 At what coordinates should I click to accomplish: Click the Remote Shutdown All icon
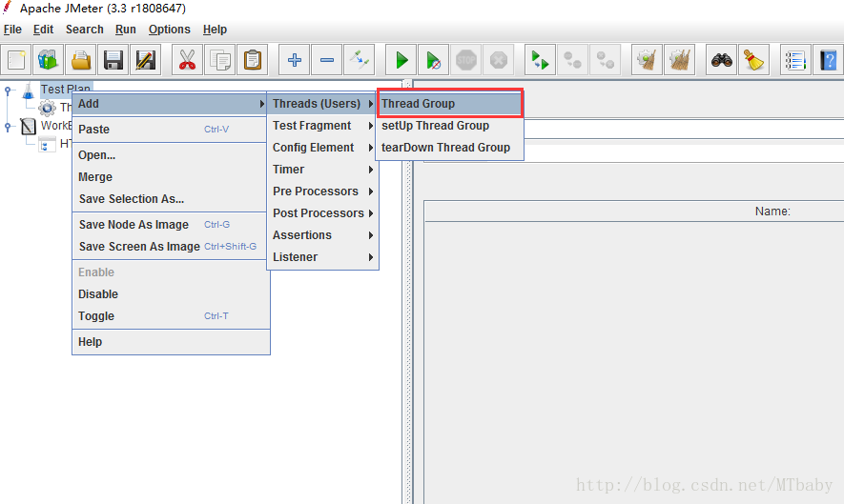click(606, 60)
